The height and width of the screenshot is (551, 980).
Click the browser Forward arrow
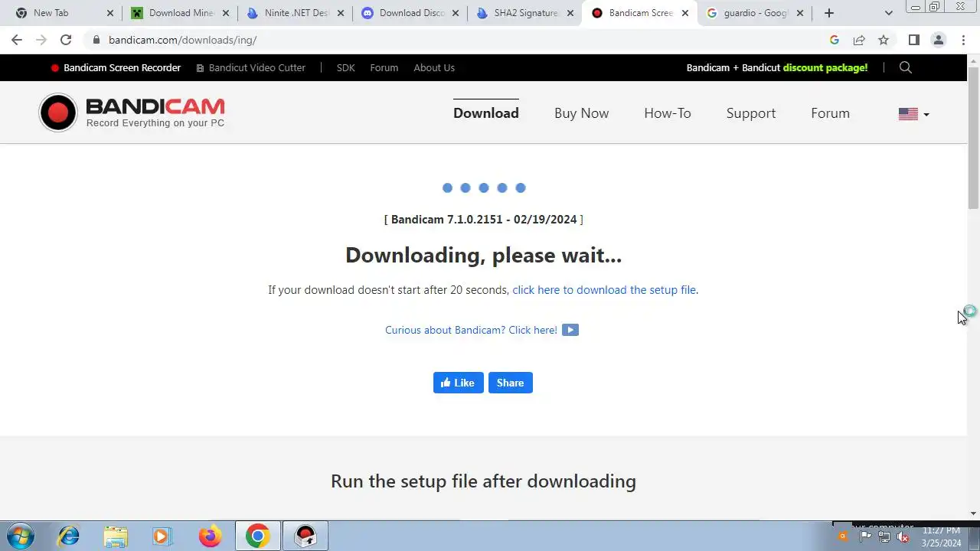pos(41,40)
